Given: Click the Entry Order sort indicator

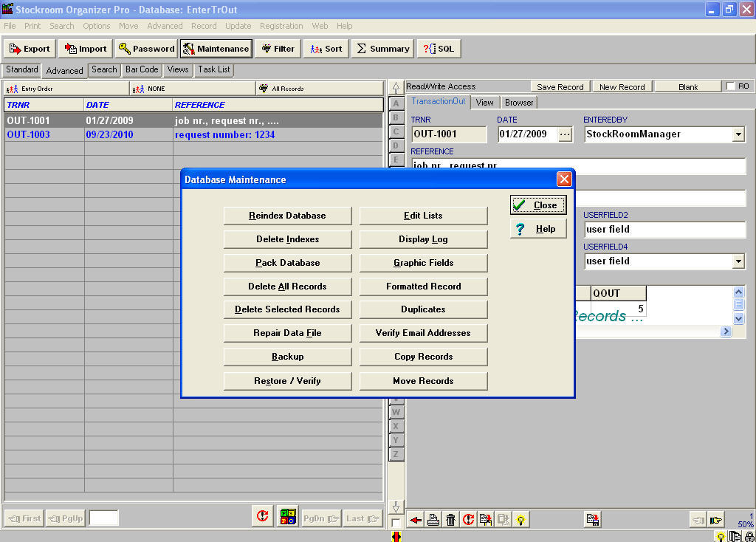Looking at the screenshot, I should pyautogui.click(x=66, y=89).
